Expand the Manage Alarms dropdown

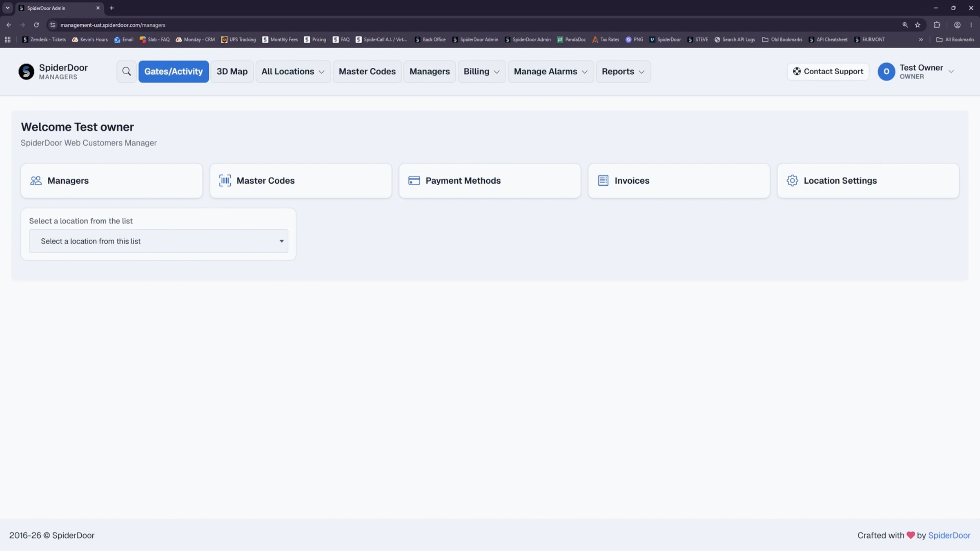(550, 71)
